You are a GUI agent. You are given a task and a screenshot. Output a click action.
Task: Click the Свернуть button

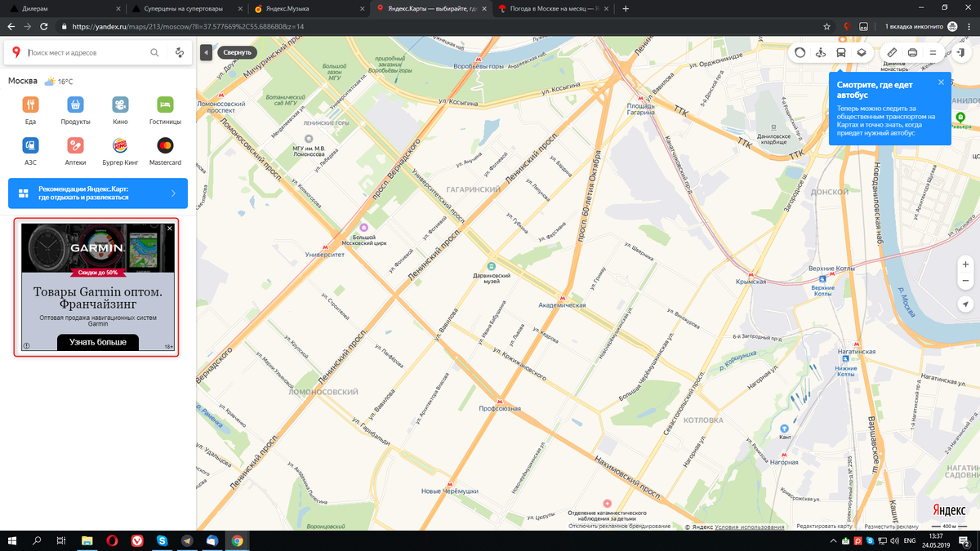pos(238,52)
